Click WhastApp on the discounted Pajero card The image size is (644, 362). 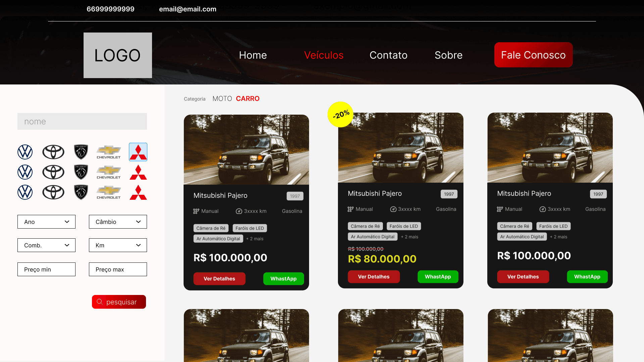coord(438,277)
